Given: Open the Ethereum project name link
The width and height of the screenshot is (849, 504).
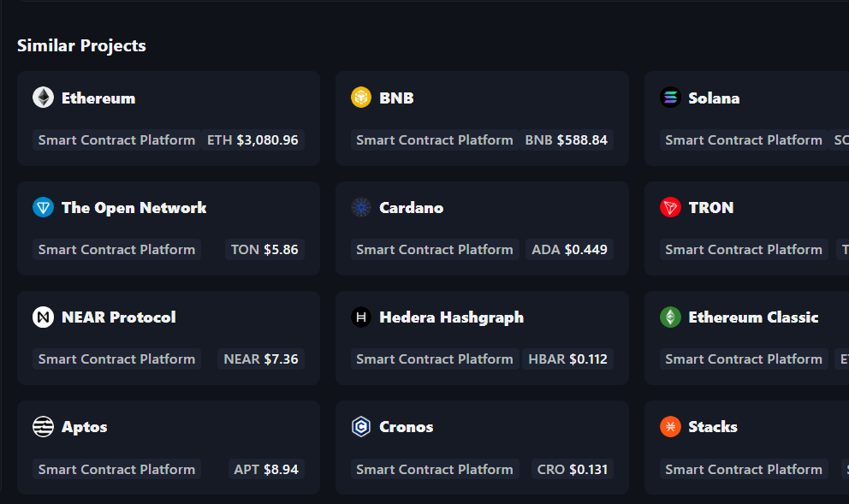Looking at the screenshot, I should point(98,98).
